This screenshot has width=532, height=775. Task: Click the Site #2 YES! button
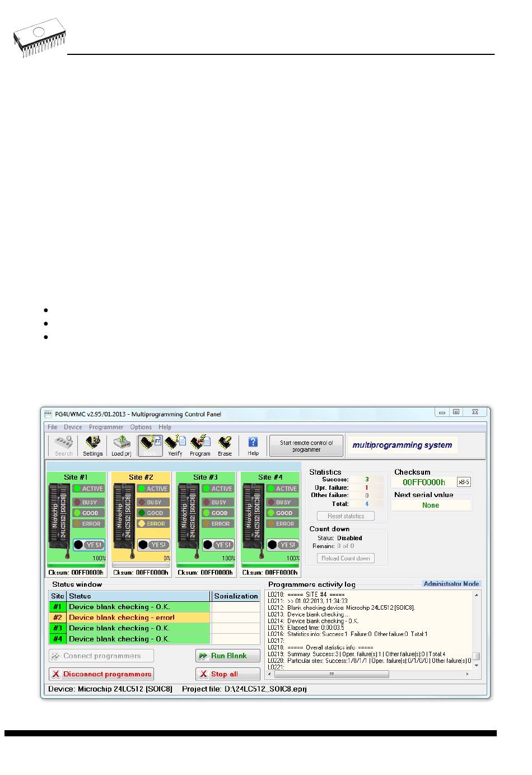153,545
